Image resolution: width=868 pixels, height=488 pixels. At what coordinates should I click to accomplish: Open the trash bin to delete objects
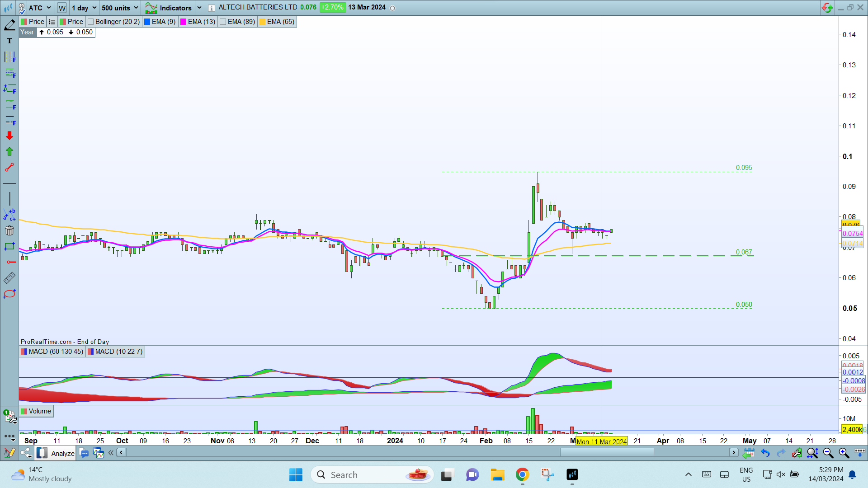9,230
